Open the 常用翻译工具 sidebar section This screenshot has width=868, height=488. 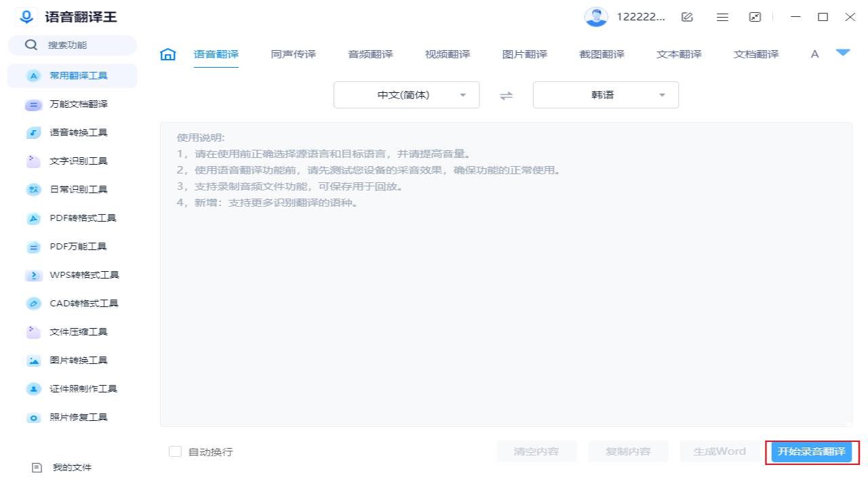71,76
